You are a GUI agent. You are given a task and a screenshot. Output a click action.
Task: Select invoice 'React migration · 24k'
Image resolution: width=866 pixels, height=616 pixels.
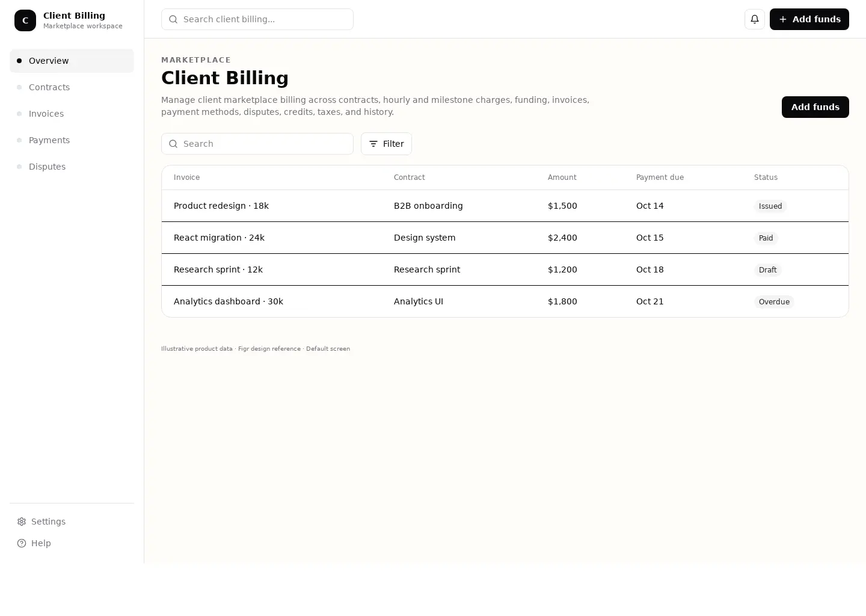[219, 238]
